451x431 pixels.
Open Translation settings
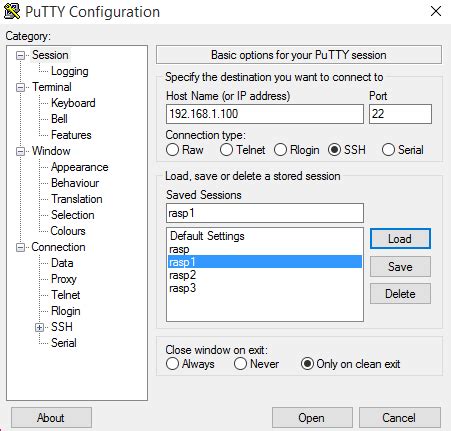pos(77,199)
